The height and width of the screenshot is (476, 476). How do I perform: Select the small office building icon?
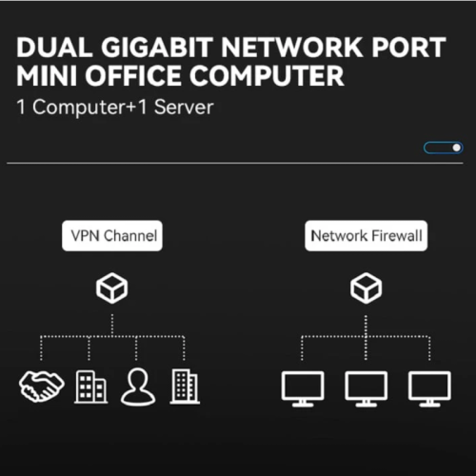tap(91, 387)
